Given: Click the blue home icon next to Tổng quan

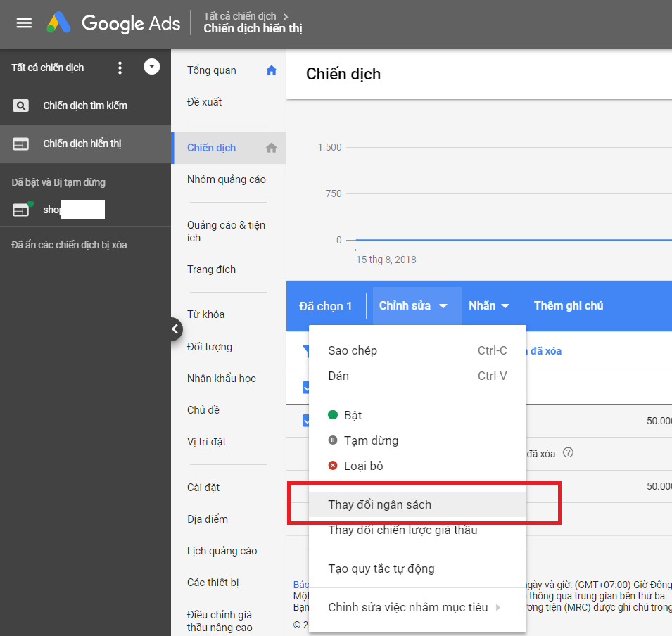Looking at the screenshot, I should click(x=271, y=70).
